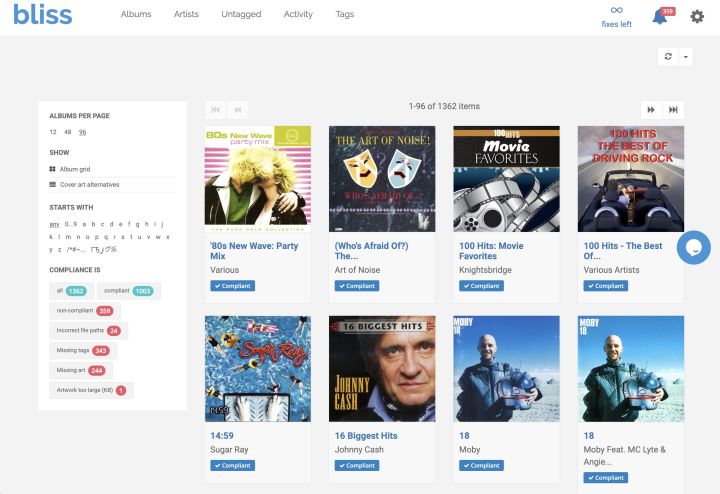The height and width of the screenshot is (494, 720).
Task: Jump to last page of albums
Action: pos(673,110)
